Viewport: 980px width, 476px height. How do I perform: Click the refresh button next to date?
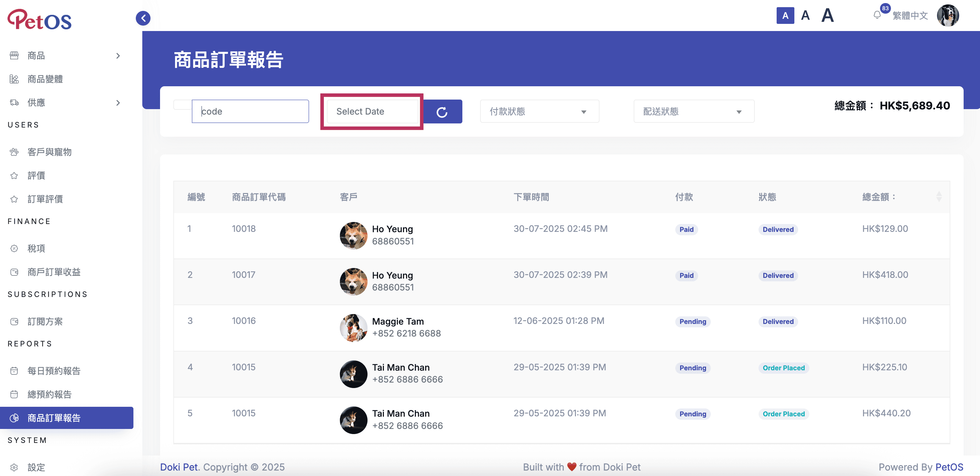click(442, 112)
